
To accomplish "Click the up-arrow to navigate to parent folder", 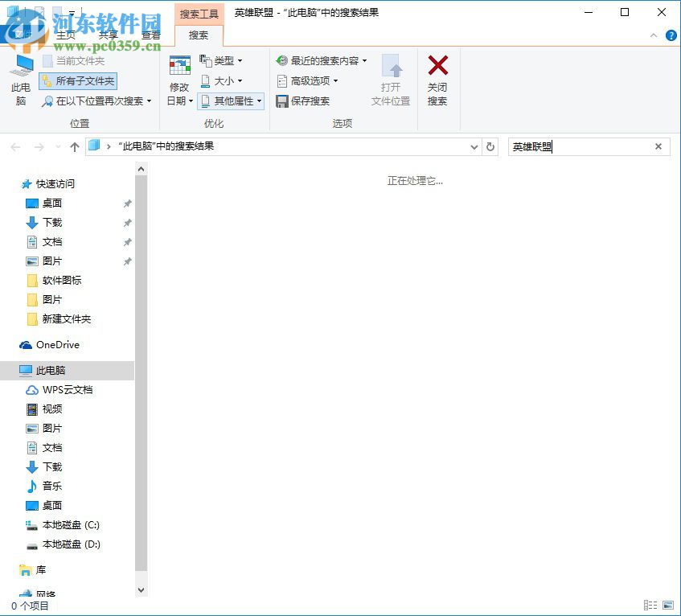I will coord(74,146).
